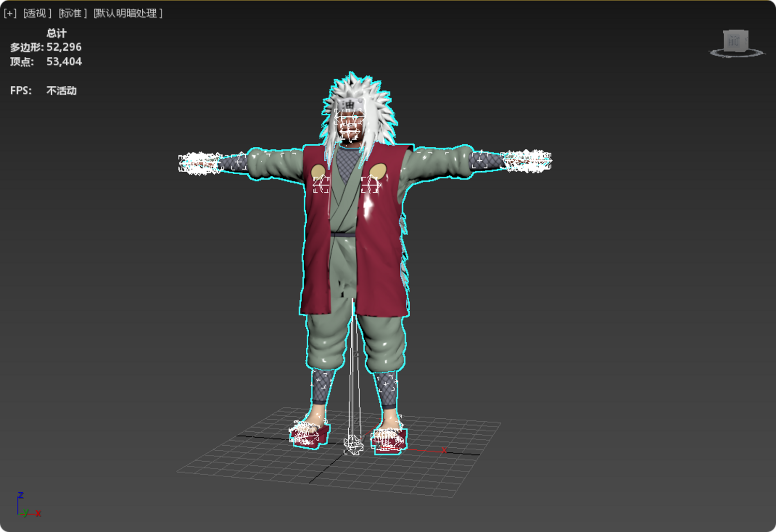Click the vertex count value 53,404
The height and width of the screenshot is (532, 776).
(x=64, y=62)
